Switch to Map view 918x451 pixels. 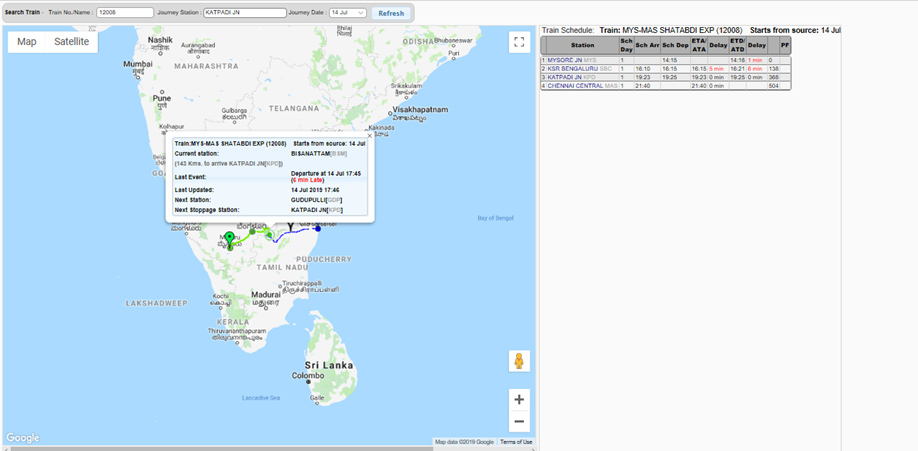[x=26, y=42]
